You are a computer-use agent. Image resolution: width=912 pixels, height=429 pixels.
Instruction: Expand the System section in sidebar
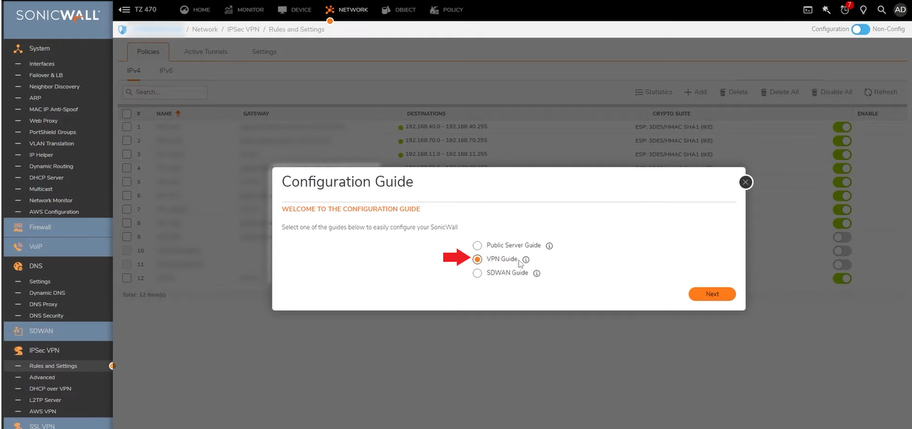(56, 49)
